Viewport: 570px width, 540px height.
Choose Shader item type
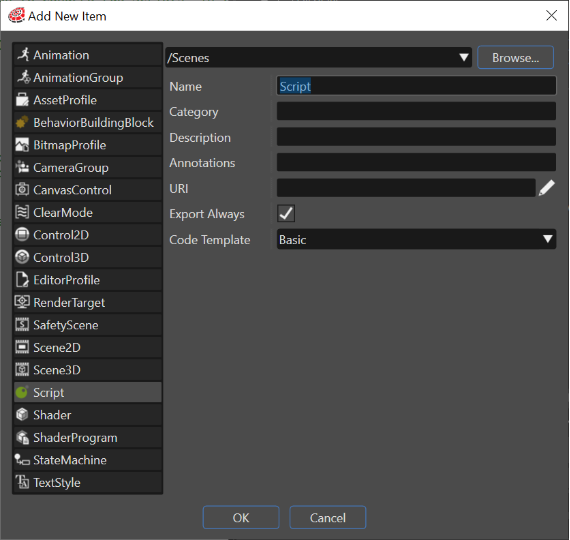(88, 415)
